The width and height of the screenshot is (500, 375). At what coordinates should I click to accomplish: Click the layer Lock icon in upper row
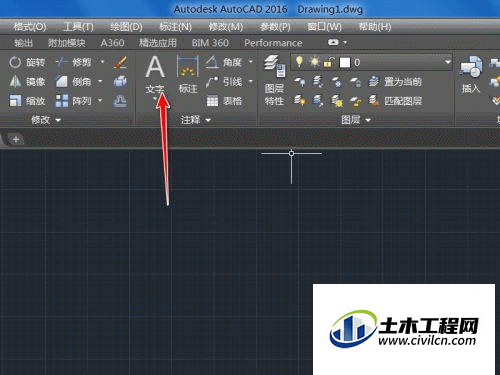point(355,82)
